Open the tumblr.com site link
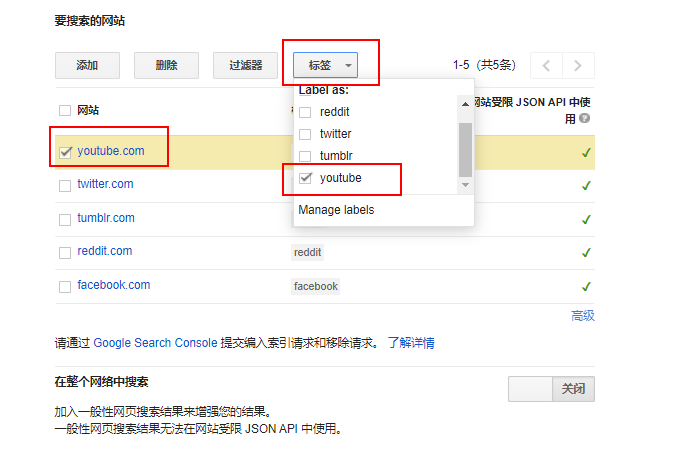This screenshot has height=453, width=698. pyautogui.click(x=106, y=218)
